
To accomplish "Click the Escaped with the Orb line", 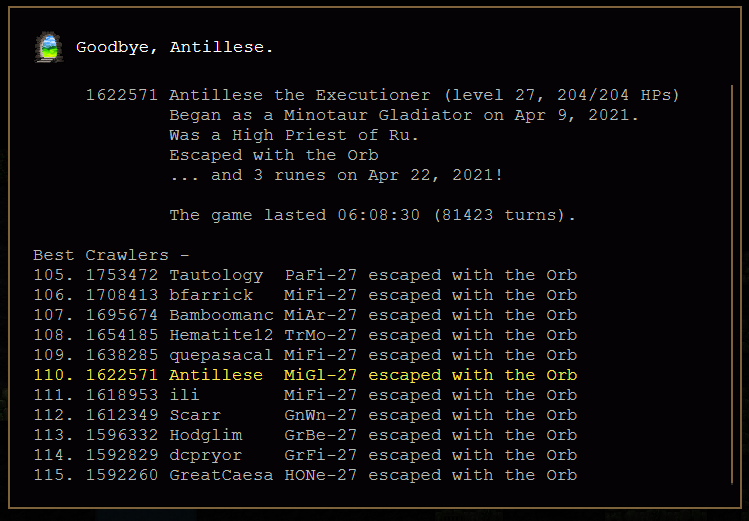I will click(x=274, y=155).
